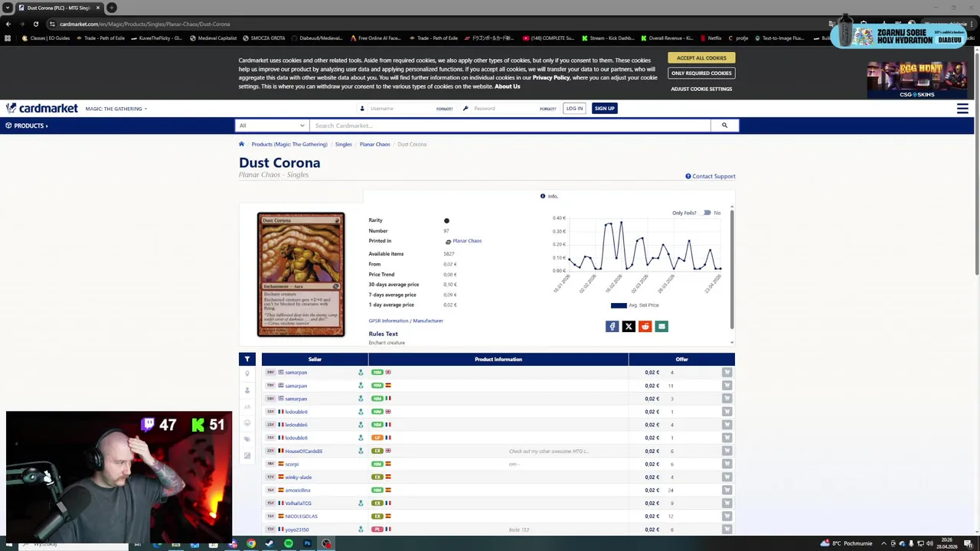The image size is (980, 551).
Task: Add samarpan's 4-item offer to cart
Action: (727, 373)
